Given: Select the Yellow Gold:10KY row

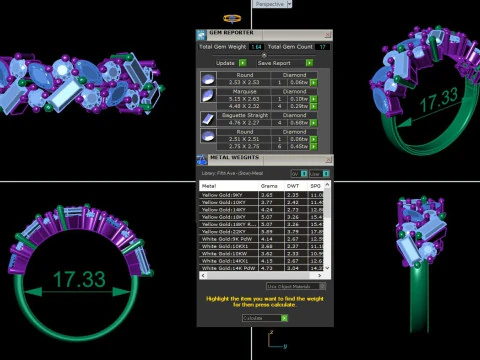Looking at the screenshot, I should (x=262, y=202).
